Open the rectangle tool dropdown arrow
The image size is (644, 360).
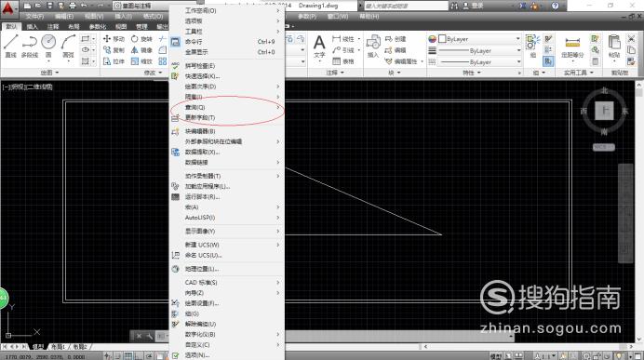(94, 39)
